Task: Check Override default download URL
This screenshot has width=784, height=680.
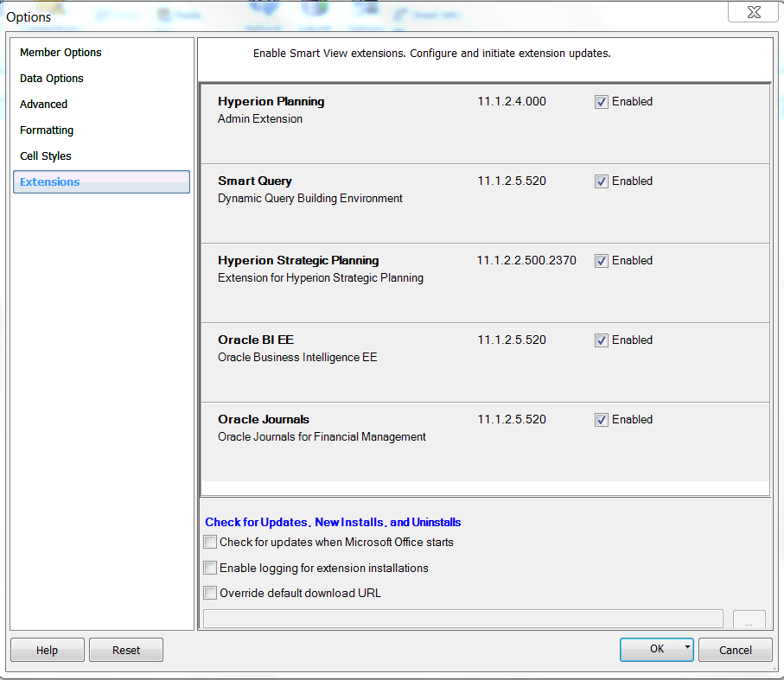Action: [210, 593]
